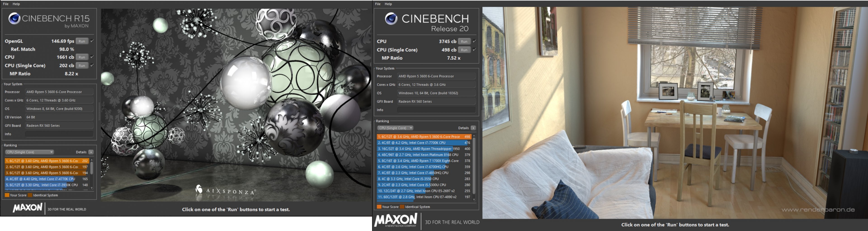
Task: Click the Info field in R15 system panel
Action: coord(59,134)
